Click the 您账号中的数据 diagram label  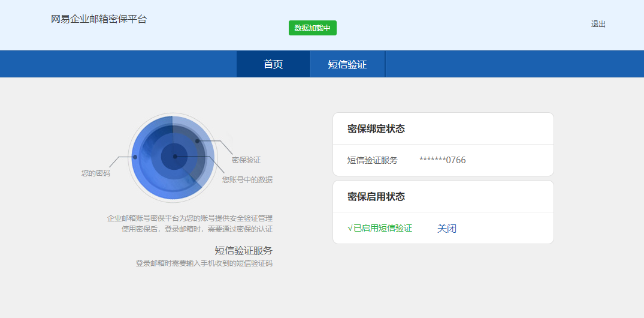coord(247,180)
